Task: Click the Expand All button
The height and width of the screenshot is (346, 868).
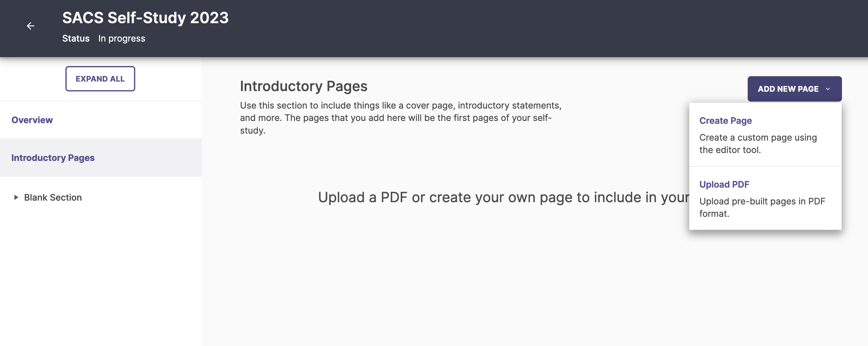Action: pyautogui.click(x=100, y=78)
